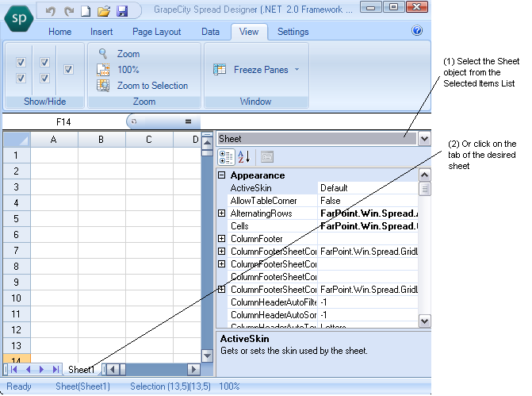
Task: Click the Freeze Panes icon
Action: point(220,69)
